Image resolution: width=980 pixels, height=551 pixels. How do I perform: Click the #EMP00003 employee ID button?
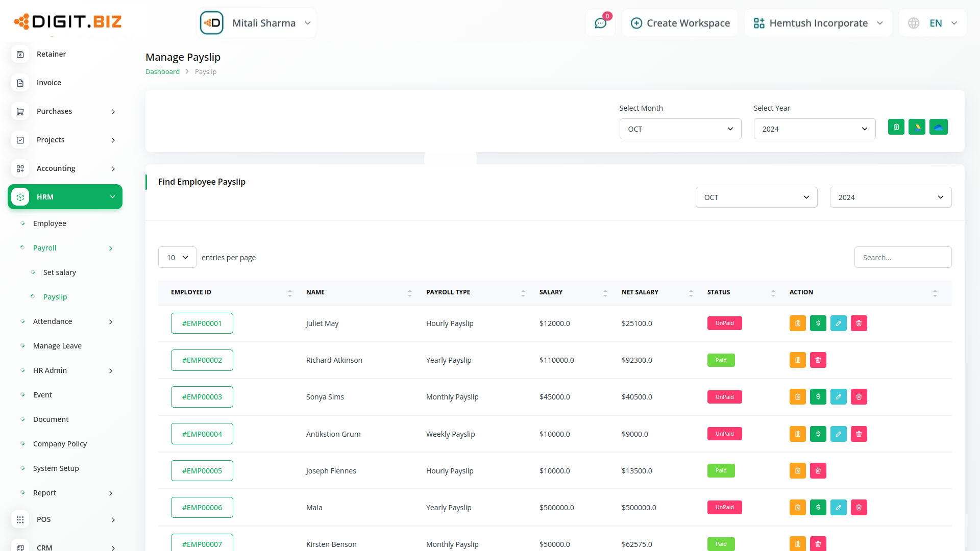(x=202, y=397)
